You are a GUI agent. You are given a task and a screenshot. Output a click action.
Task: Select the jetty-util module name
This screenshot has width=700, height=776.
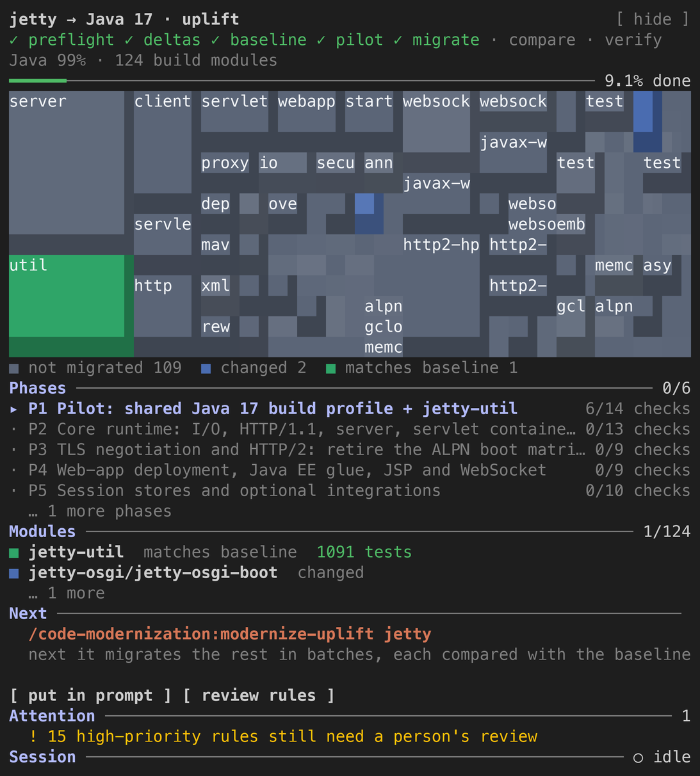click(76, 552)
